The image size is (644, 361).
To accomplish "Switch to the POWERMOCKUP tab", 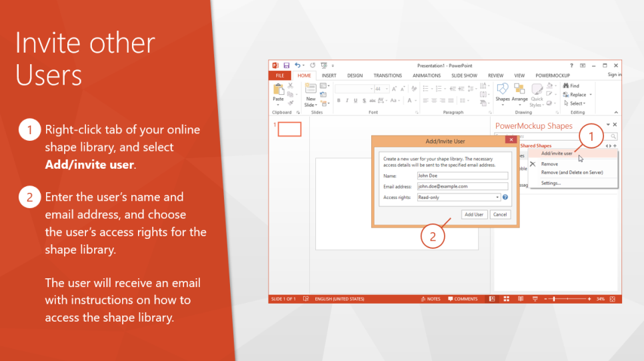I will click(x=553, y=75).
